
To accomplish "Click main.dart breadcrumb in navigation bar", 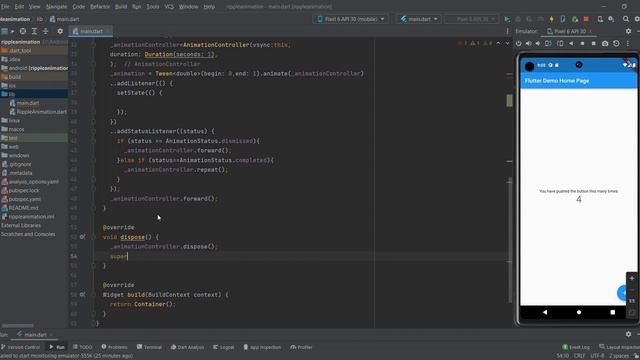I will click(64, 19).
